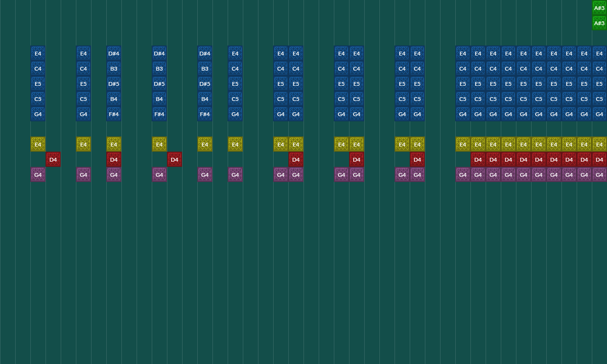Click the blue E5 note in the first column
The width and height of the screenshot is (607, 364).
click(37, 83)
